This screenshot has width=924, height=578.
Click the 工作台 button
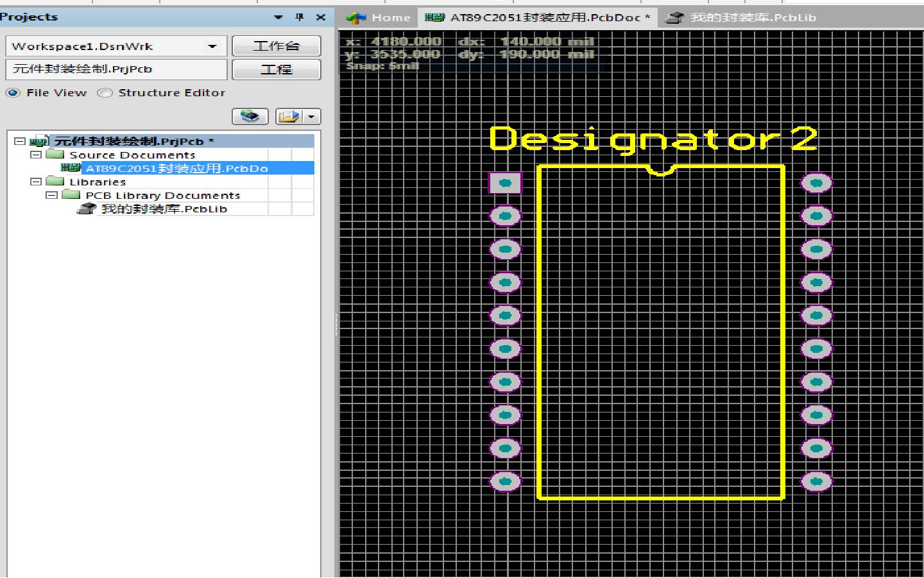click(x=277, y=46)
